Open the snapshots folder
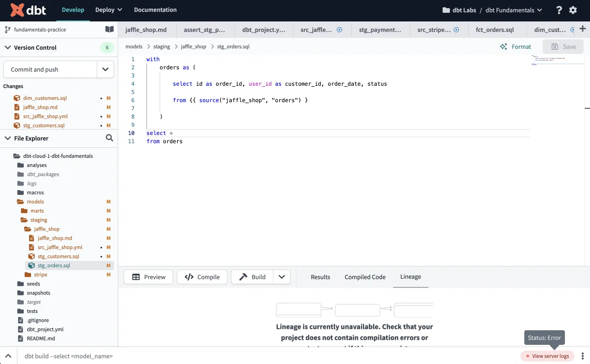Image resolution: width=590 pixels, height=364 pixels. click(x=38, y=293)
